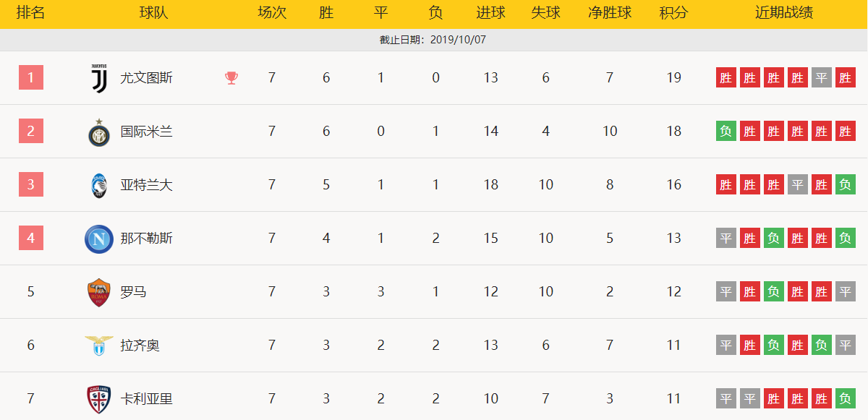Viewport: 868px width, 420px height.
Task: Open the 卡利亚里 team link
Action: click(x=146, y=399)
